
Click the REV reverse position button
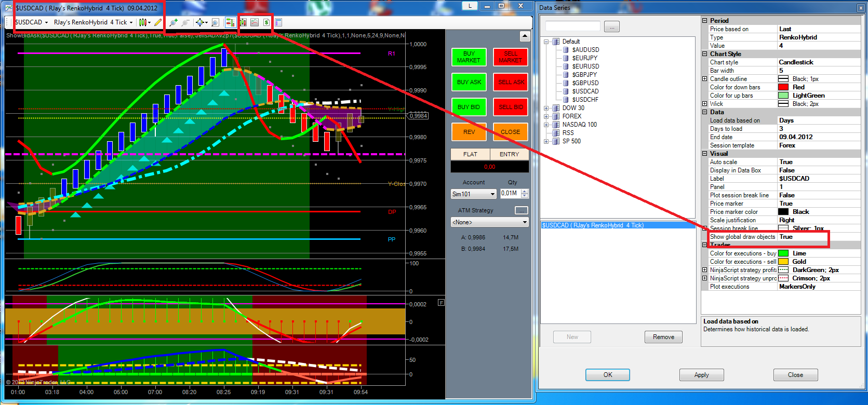pyautogui.click(x=469, y=132)
